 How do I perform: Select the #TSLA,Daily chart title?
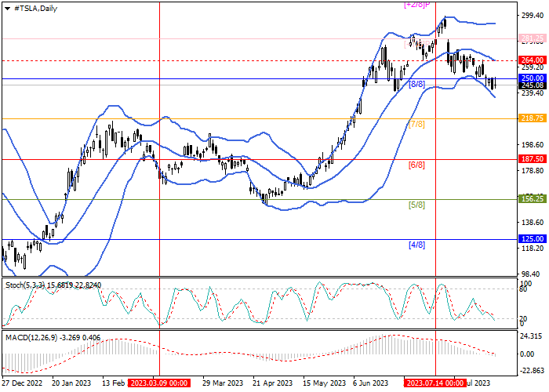35,9
